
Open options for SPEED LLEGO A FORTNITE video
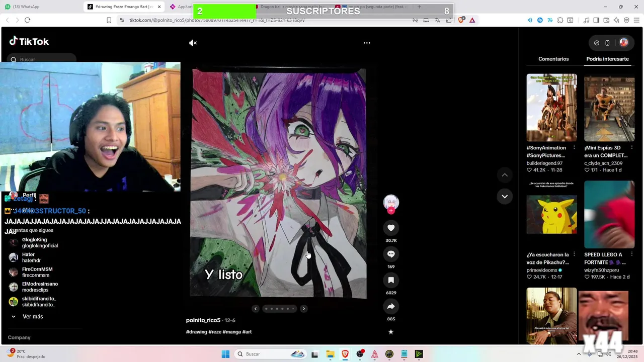pyautogui.click(x=631, y=254)
